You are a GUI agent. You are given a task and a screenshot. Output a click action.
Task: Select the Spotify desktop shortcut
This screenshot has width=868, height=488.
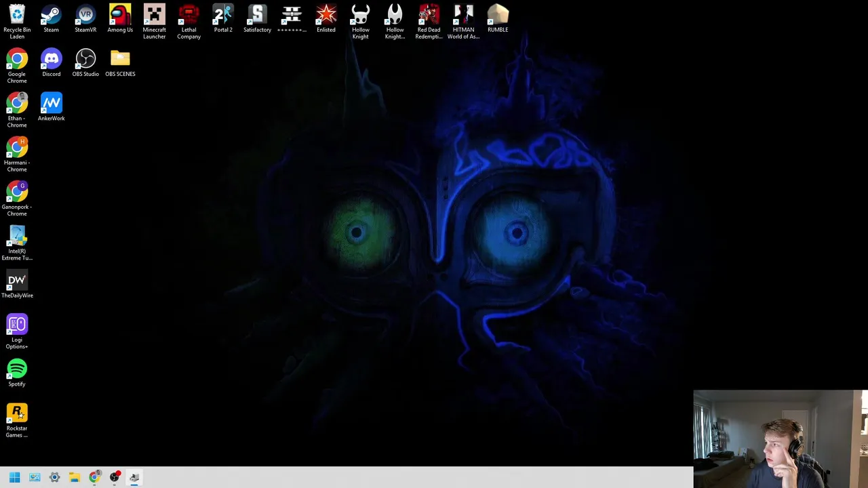17,373
